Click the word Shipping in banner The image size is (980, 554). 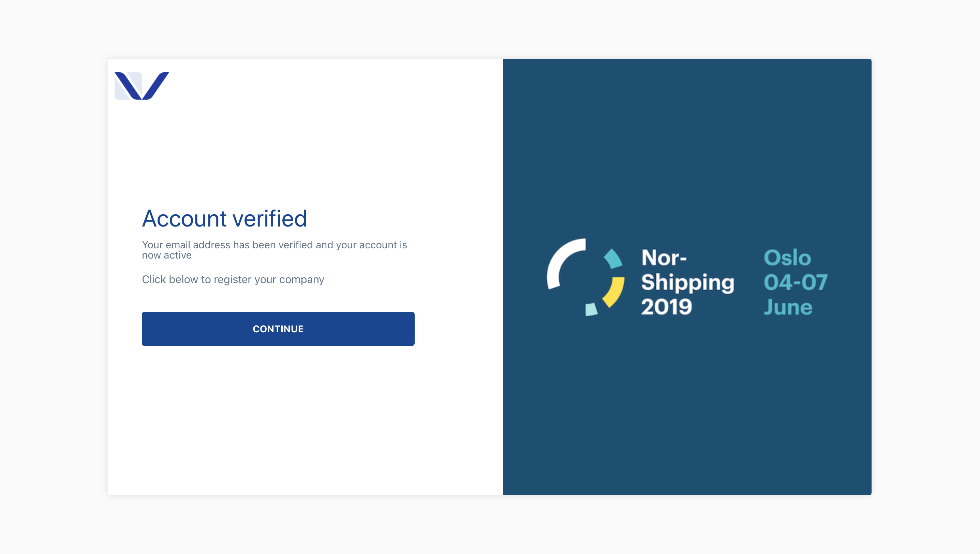[x=688, y=283]
